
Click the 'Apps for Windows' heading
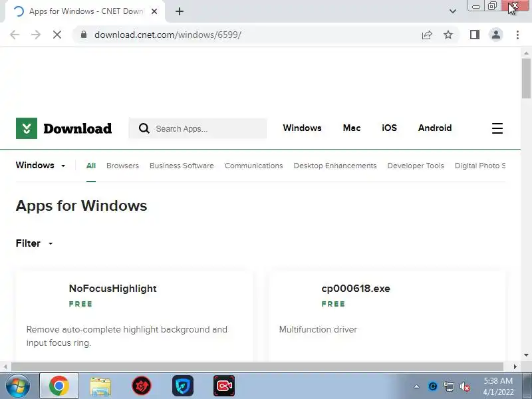(81, 205)
